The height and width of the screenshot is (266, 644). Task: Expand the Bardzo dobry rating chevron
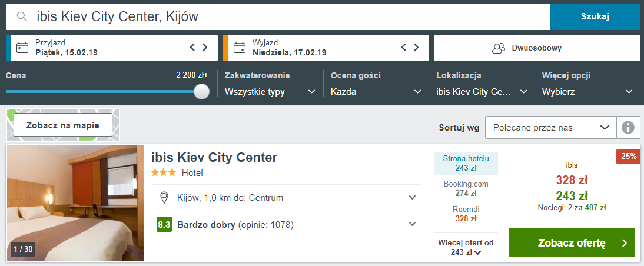[412, 224]
